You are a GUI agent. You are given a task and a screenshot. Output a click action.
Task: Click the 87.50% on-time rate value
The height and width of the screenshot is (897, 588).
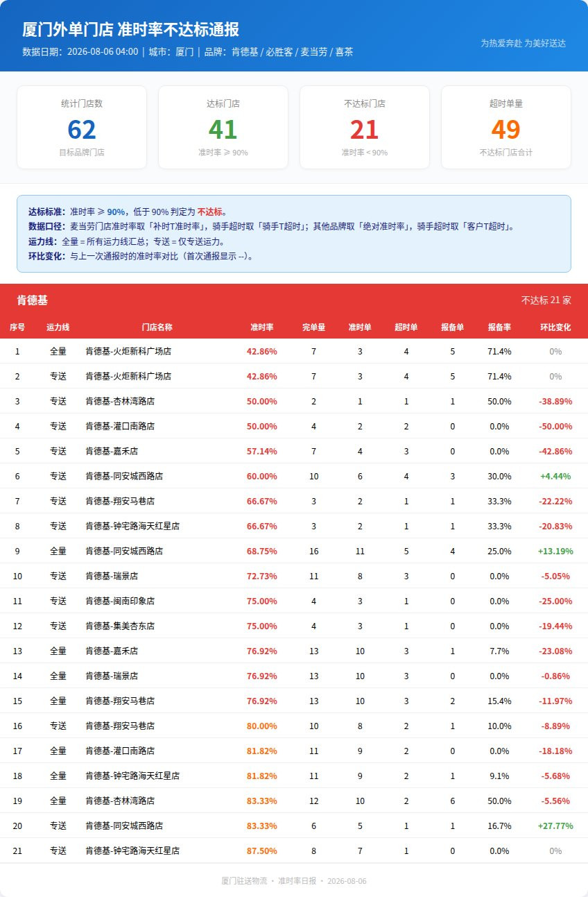pos(261,851)
